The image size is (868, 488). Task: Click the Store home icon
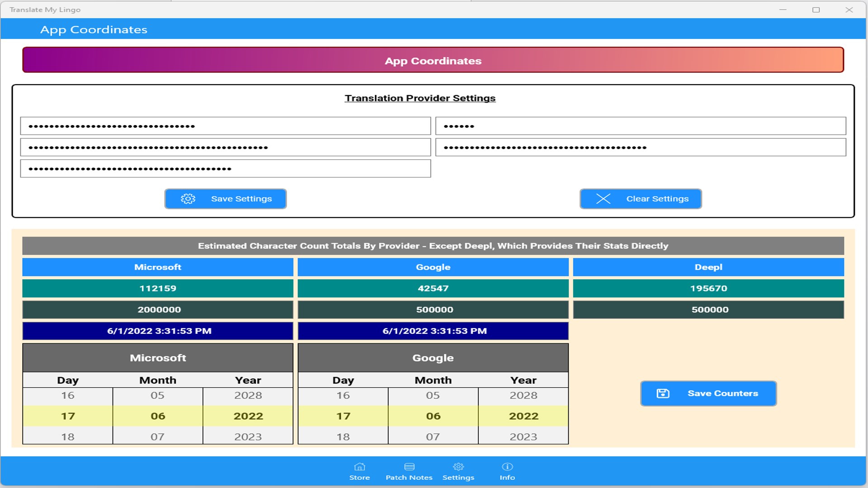click(359, 467)
